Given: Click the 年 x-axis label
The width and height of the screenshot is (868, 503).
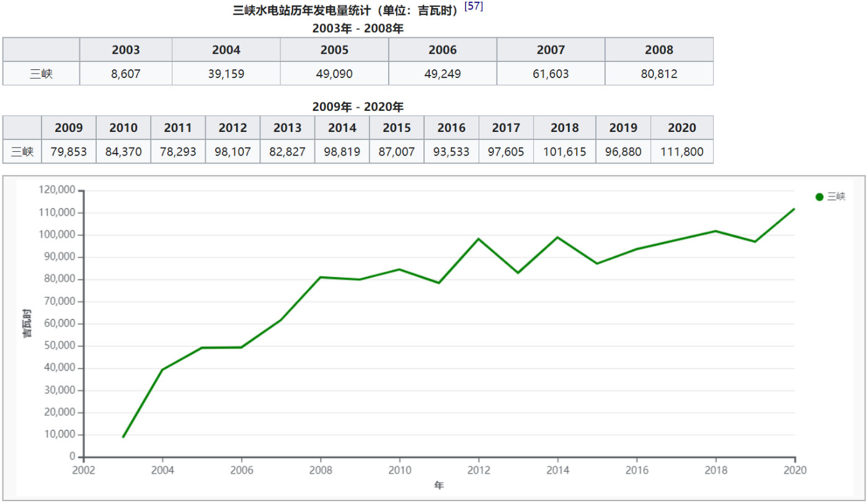Looking at the screenshot, I should [440, 486].
